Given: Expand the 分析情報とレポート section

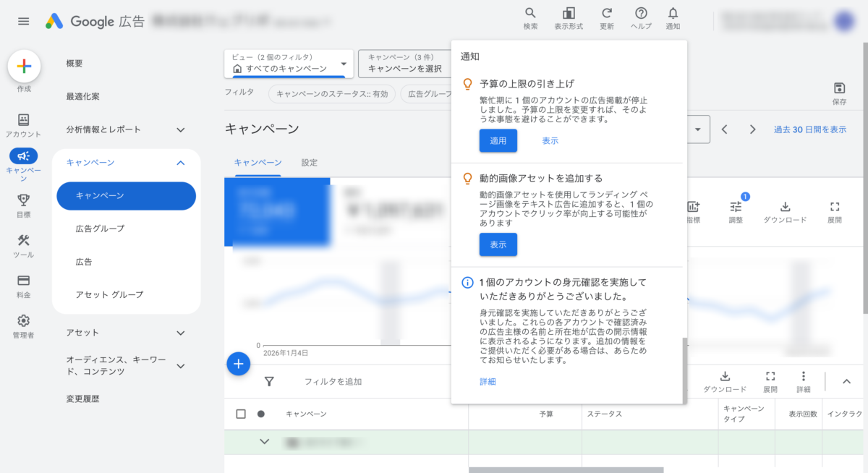Looking at the screenshot, I should [x=180, y=129].
